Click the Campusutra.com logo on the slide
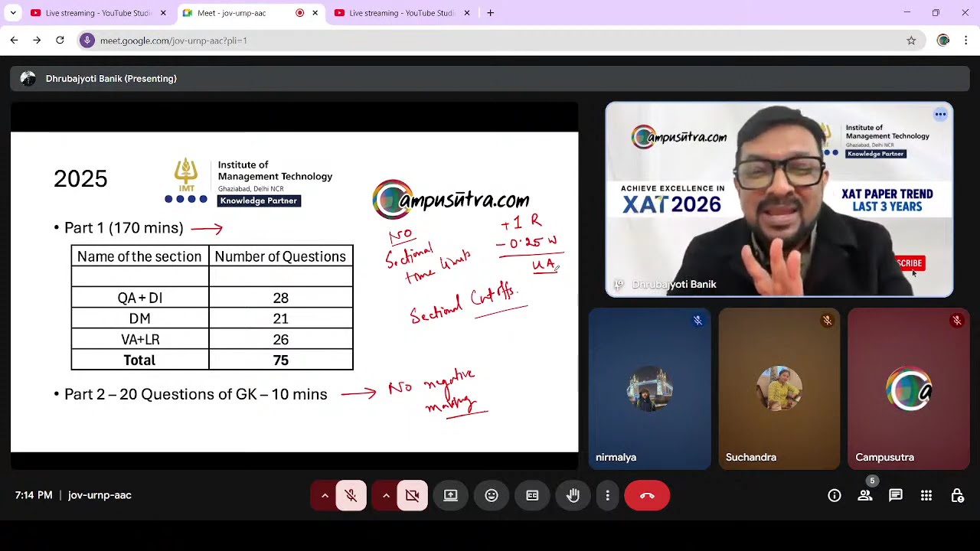 click(451, 200)
